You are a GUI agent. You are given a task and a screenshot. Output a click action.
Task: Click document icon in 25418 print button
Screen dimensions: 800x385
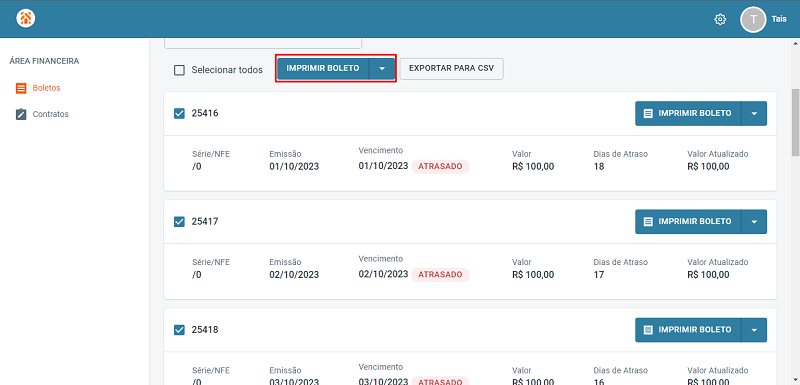point(648,329)
